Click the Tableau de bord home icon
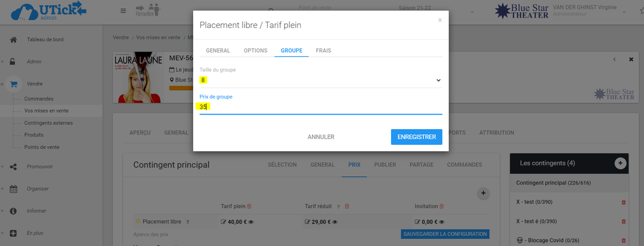644x246 pixels. (13, 40)
